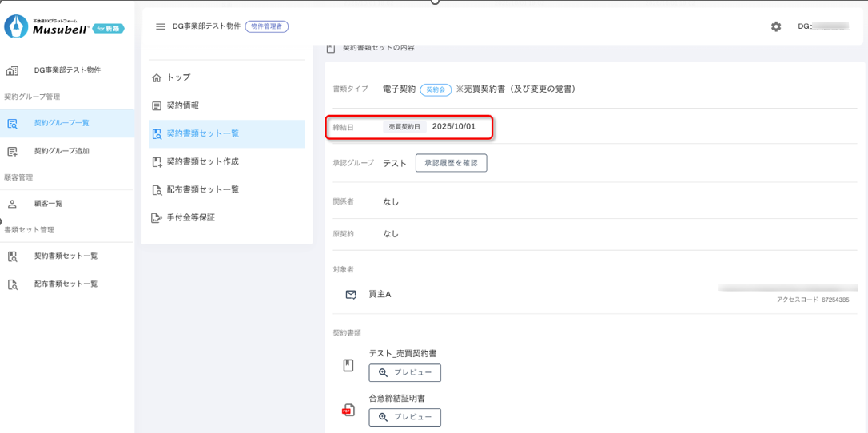Click the 承認履歴を確認 button
The height and width of the screenshot is (433, 868).
[x=451, y=163]
